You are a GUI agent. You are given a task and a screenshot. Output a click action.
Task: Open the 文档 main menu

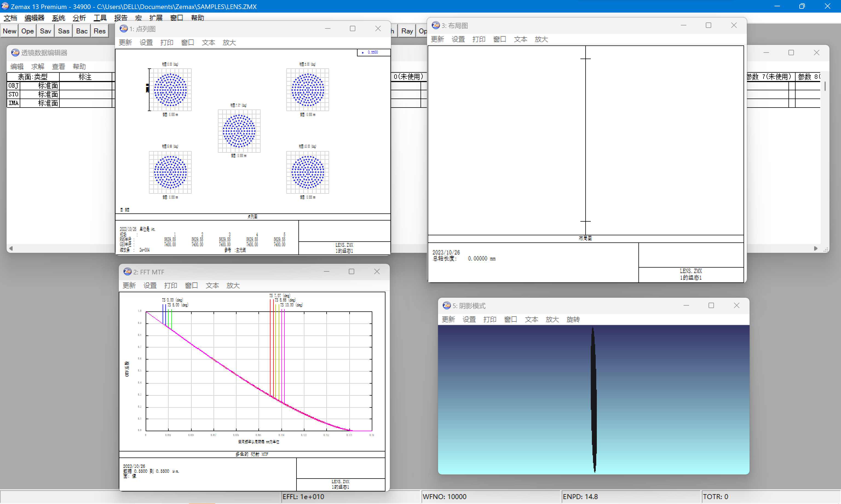(x=10, y=18)
